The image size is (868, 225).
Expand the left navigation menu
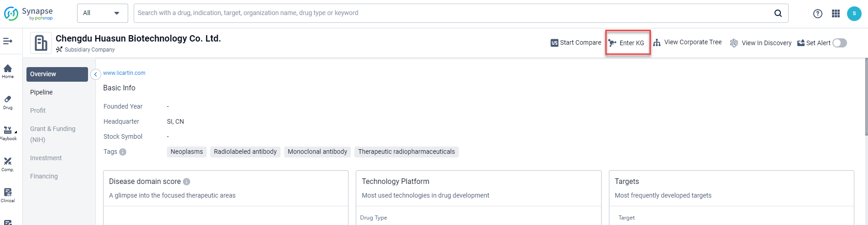click(x=8, y=42)
